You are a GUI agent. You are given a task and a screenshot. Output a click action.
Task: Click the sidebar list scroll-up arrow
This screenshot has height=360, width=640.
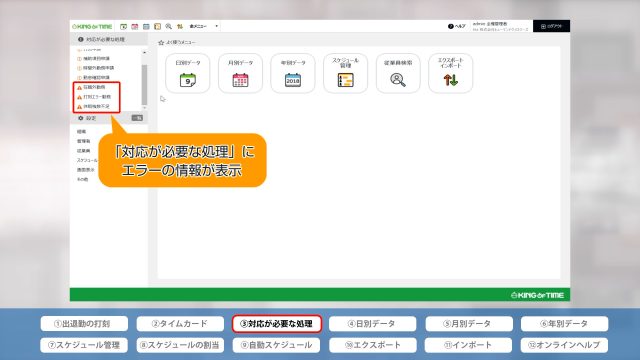click(x=144, y=53)
